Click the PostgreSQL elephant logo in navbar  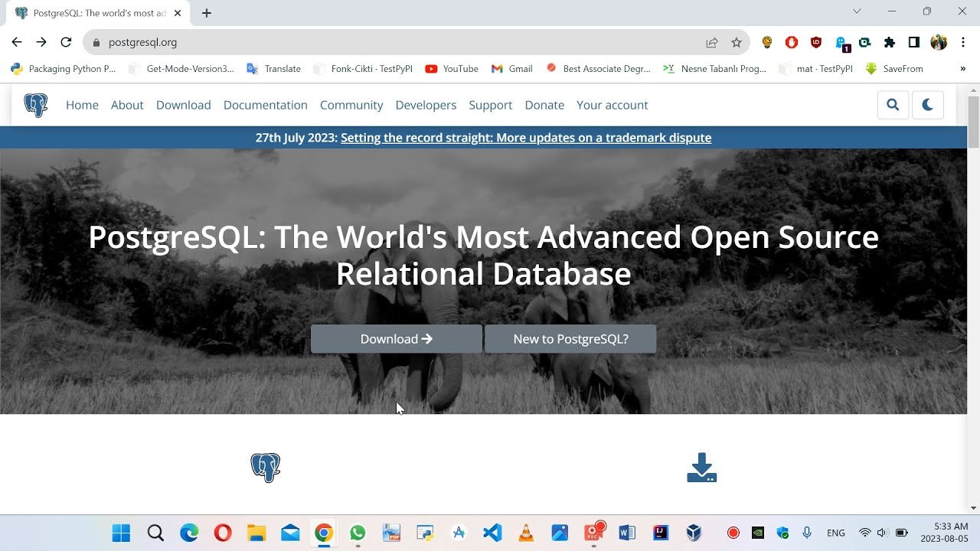[x=35, y=105]
